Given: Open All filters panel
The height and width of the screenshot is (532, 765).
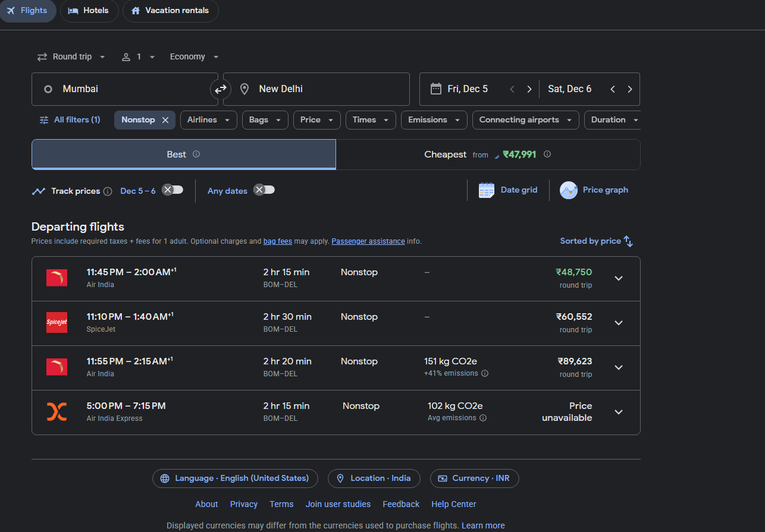Looking at the screenshot, I should pos(70,120).
